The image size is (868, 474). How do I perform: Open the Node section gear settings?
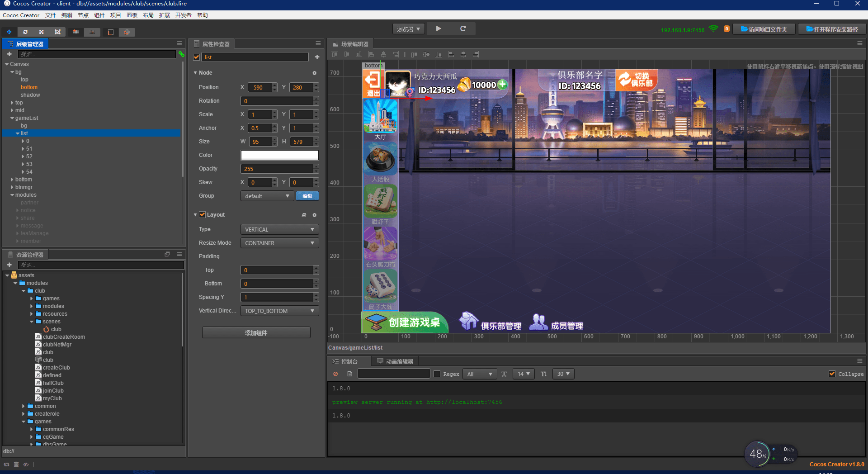coord(315,73)
